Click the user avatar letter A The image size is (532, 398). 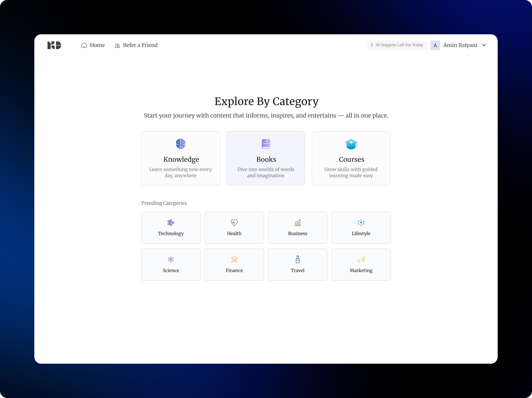(435, 45)
